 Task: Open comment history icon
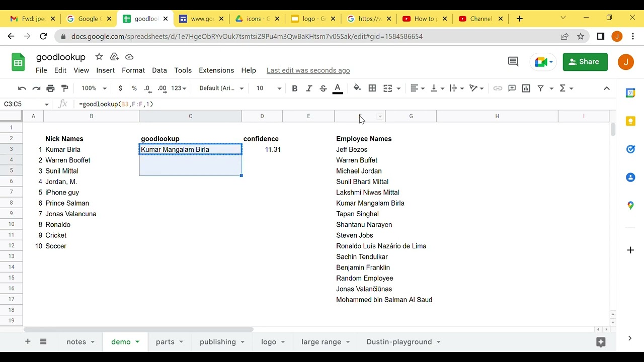[513, 62]
